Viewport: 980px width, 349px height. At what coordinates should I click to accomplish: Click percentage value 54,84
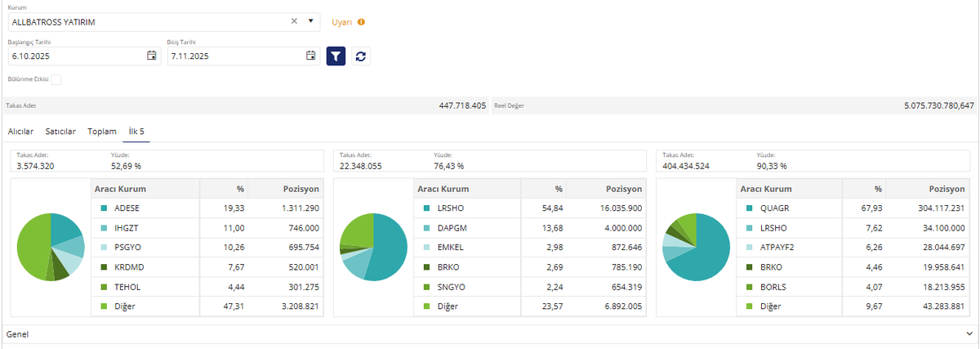pyautogui.click(x=554, y=208)
